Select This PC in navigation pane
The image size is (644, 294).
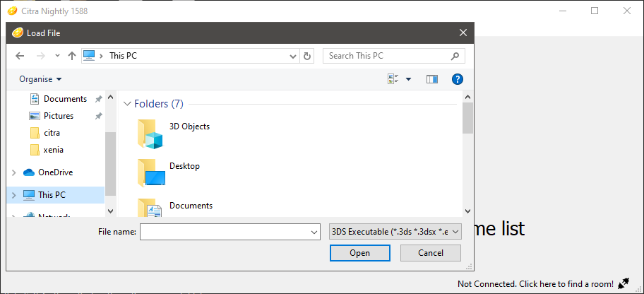[52, 195]
